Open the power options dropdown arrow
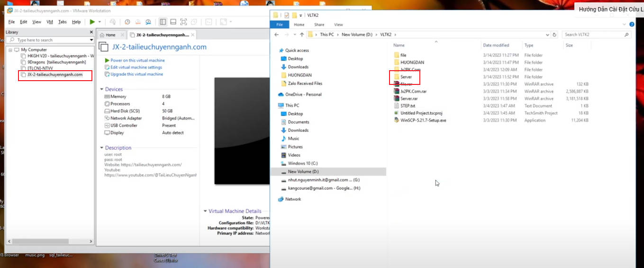The height and width of the screenshot is (268, 644). [x=100, y=22]
